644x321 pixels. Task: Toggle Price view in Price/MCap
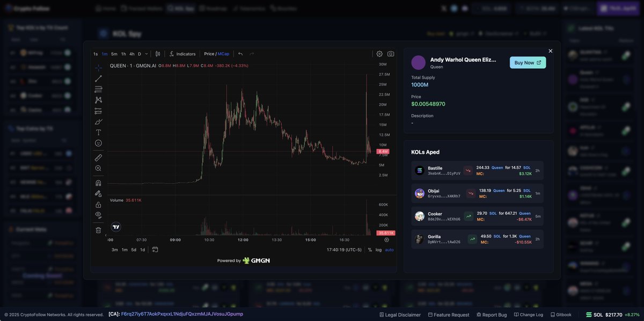click(x=209, y=54)
